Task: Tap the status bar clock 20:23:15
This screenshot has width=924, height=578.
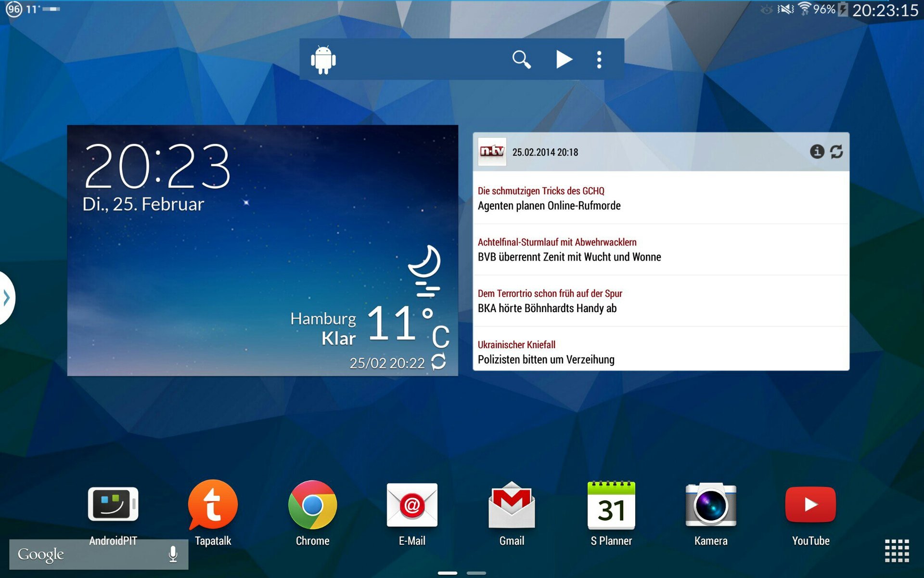Action: tap(885, 10)
